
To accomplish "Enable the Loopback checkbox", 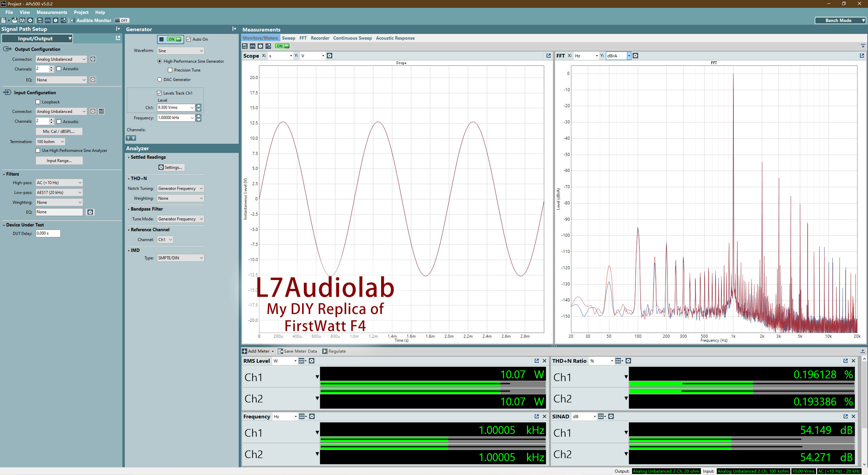I will (x=38, y=102).
